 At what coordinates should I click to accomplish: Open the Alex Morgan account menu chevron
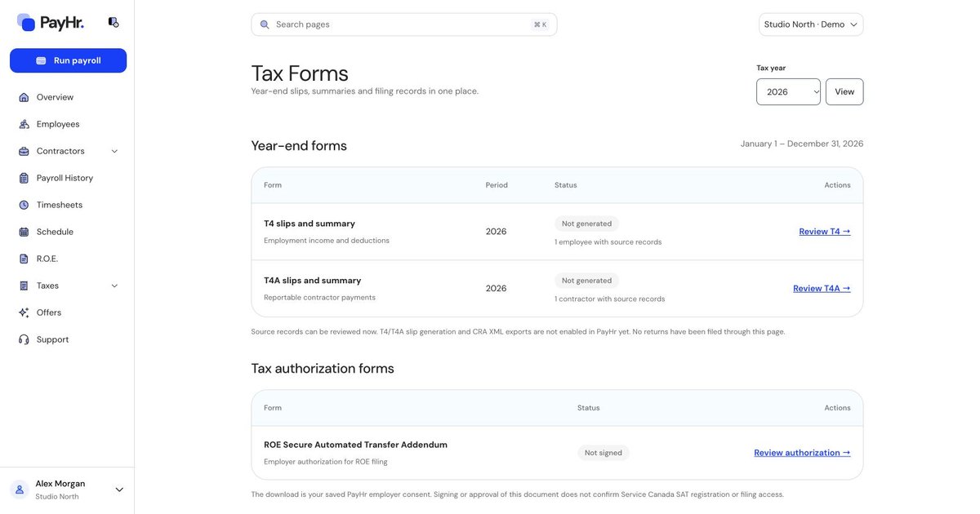click(119, 490)
